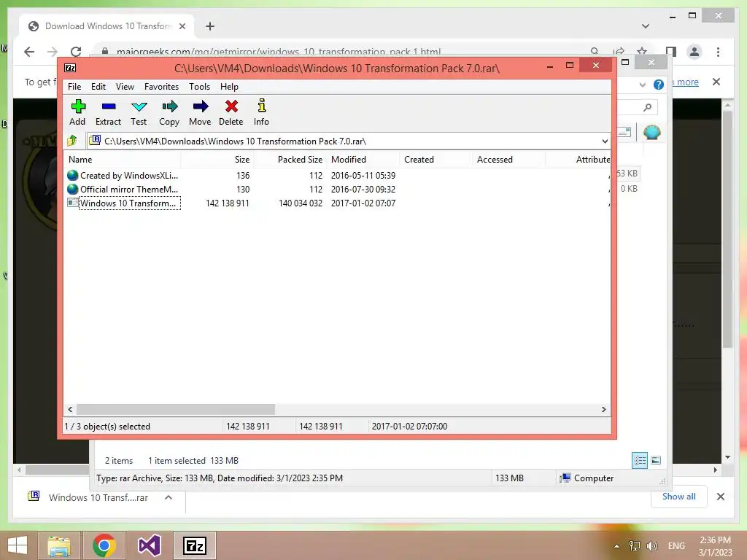Screen dimensions: 747x560
Task: Click 7-Zip taskbar button
Action: [x=194, y=545]
